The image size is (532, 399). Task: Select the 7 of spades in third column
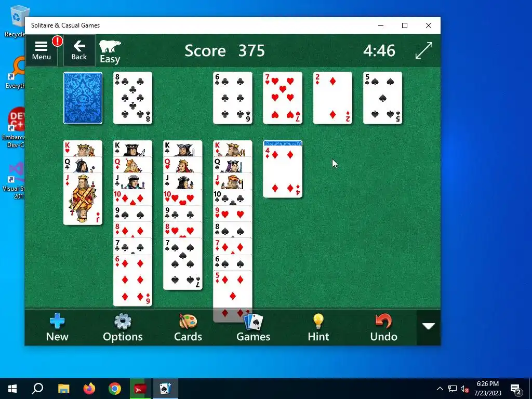[x=183, y=264]
